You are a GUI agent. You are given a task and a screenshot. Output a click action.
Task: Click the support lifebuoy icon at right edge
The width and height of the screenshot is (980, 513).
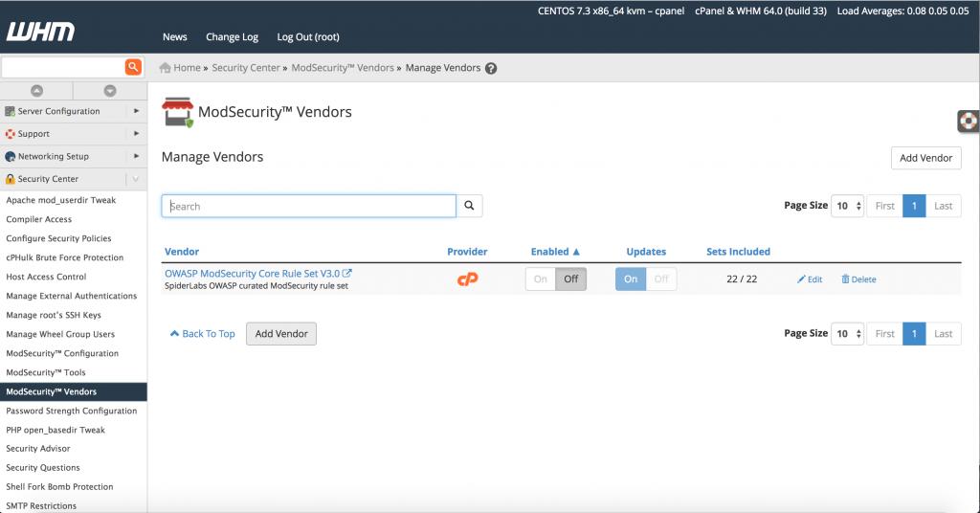(x=969, y=121)
